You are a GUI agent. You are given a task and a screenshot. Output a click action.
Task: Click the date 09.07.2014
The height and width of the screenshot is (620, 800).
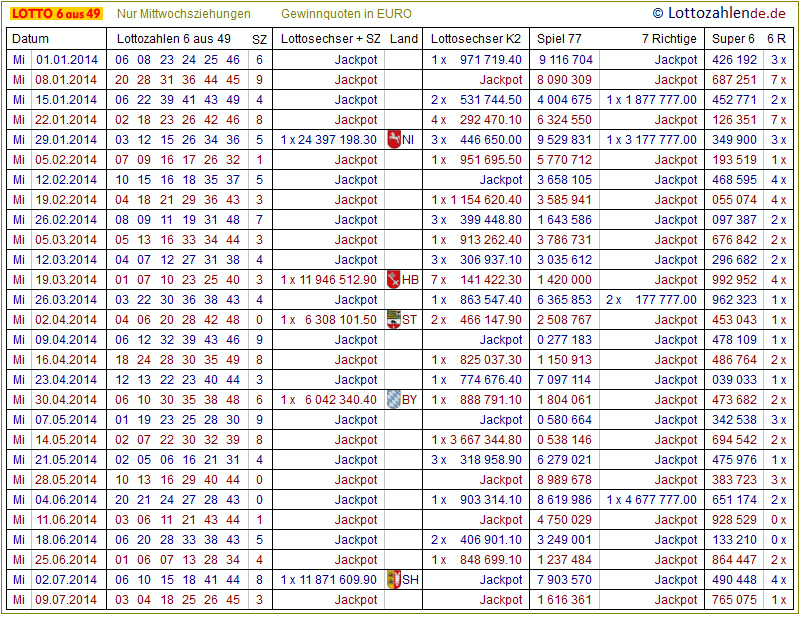point(67,600)
